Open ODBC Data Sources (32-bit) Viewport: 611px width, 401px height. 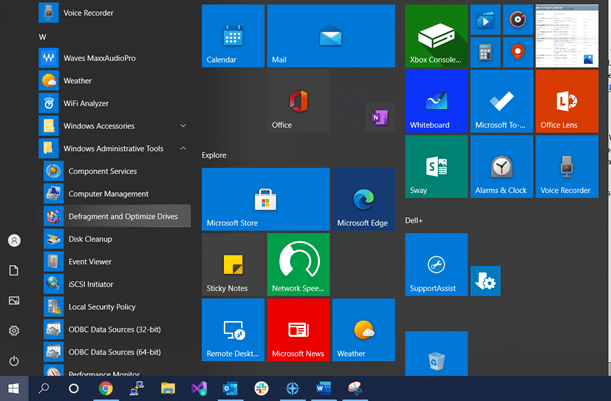[x=117, y=329]
